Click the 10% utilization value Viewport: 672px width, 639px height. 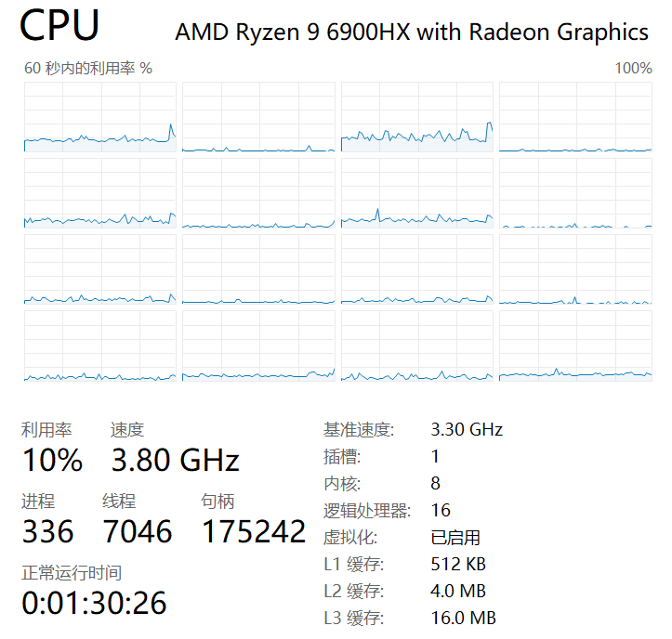click(52, 460)
